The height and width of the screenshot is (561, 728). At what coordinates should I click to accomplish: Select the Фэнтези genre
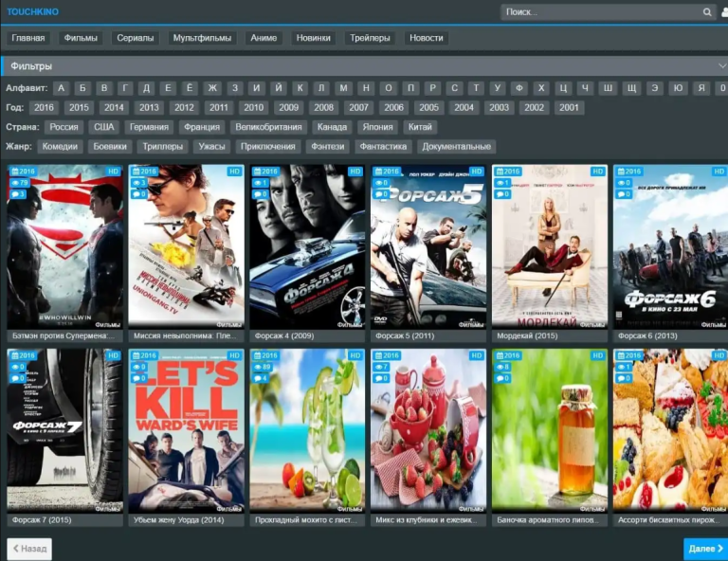coord(328,147)
